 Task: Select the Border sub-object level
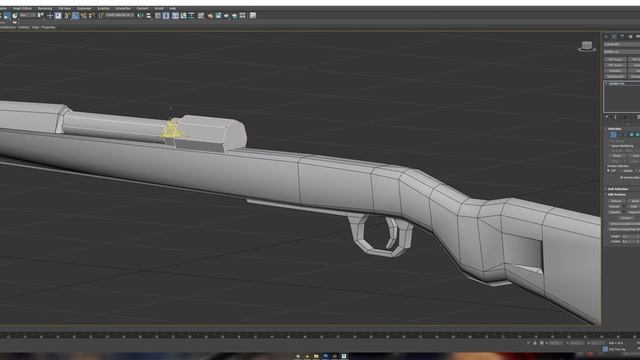coord(625,135)
